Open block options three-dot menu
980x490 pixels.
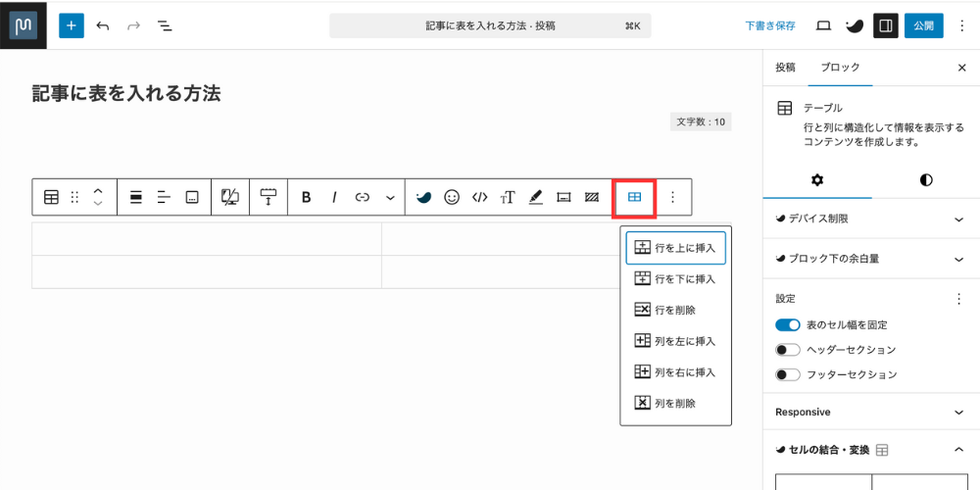pos(672,197)
